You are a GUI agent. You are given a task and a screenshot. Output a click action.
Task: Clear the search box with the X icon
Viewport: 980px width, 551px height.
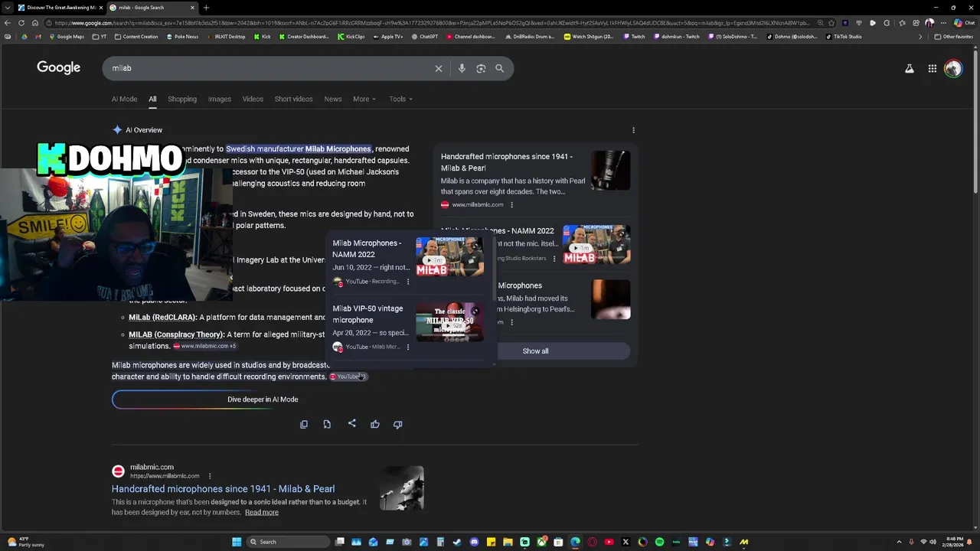[439, 68]
